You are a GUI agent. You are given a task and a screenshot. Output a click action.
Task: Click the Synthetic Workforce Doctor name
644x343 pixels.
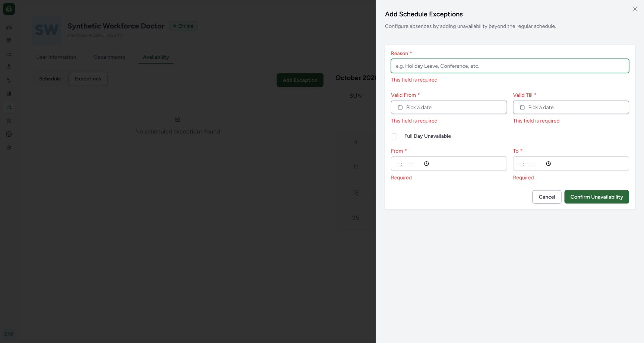116,26
